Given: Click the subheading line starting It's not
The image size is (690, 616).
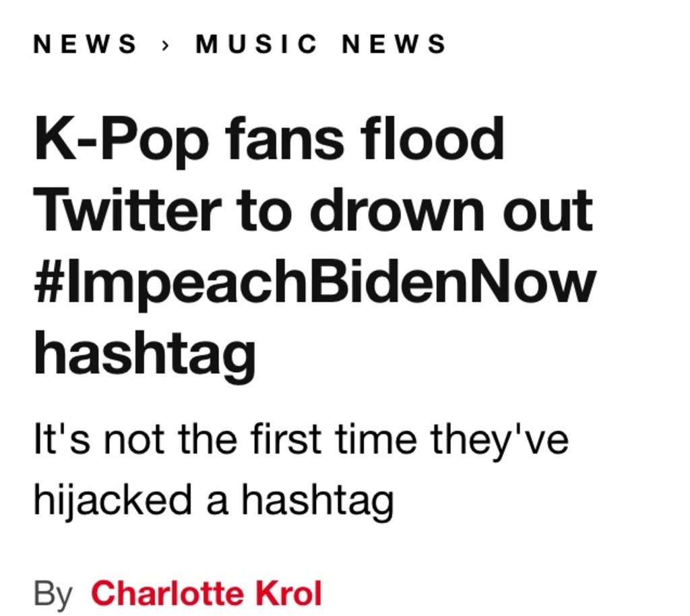Looking at the screenshot, I should pyautogui.click(x=301, y=439).
